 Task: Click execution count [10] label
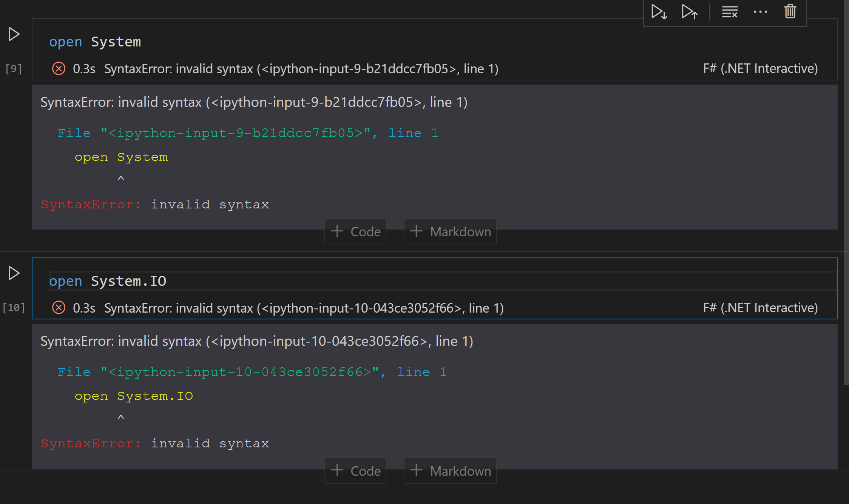click(x=14, y=308)
